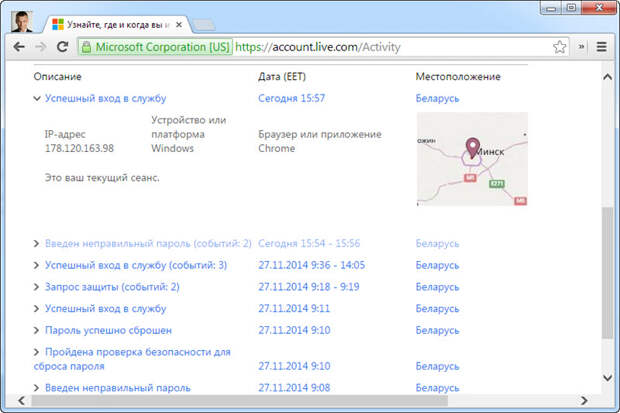Expand 'Запрос защиты (событий: 2)' row
The height and width of the screenshot is (413, 620).
pos(36,287)
